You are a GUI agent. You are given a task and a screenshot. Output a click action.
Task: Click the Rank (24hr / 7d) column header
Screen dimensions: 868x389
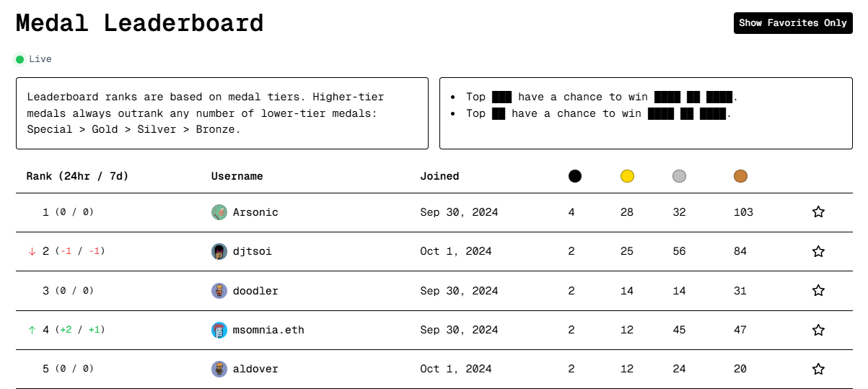click(x=77, y=176)
